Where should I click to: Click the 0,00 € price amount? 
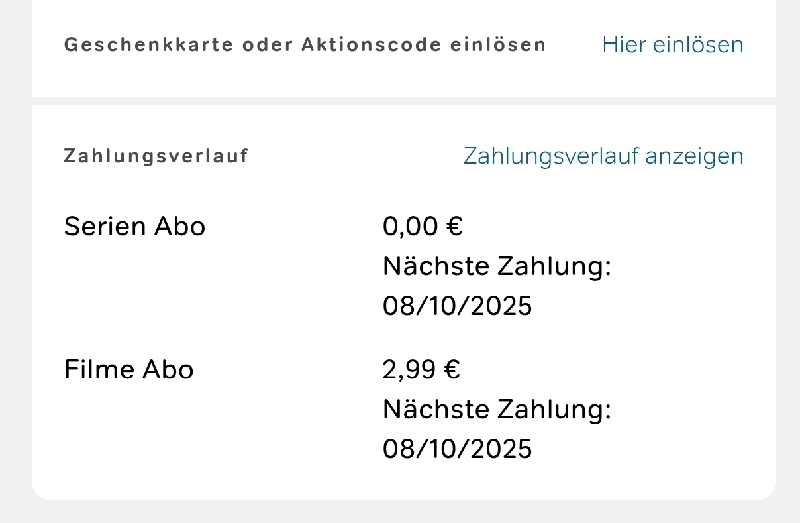[422, 227]
